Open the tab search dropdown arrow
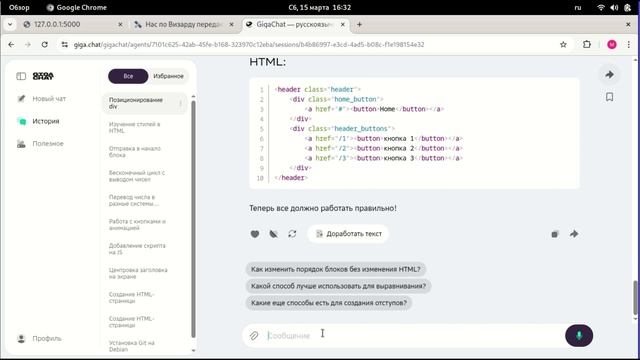 [x=10, y=24]
